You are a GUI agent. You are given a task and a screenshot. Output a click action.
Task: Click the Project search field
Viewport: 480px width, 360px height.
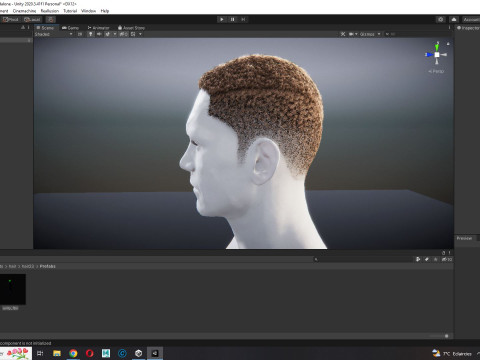pyautogui.click(x=363, y=259)
